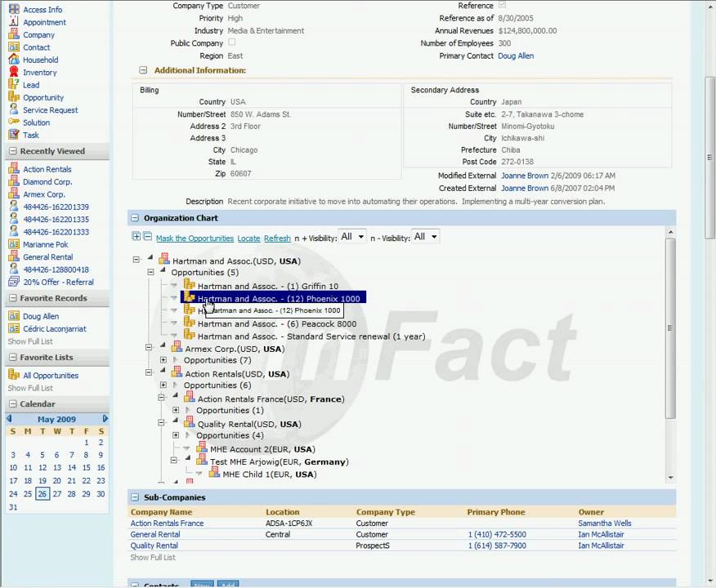Click the Doug Allen favorite record icon
Image resolution: width=716 pixels, height=588 pixels.
point(14,316)
